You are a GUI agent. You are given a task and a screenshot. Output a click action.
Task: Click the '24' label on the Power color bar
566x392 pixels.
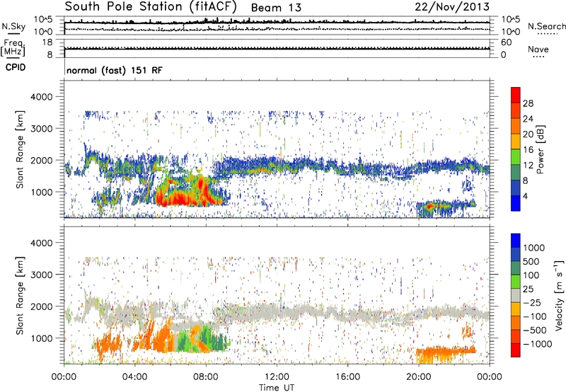(528, 119)
